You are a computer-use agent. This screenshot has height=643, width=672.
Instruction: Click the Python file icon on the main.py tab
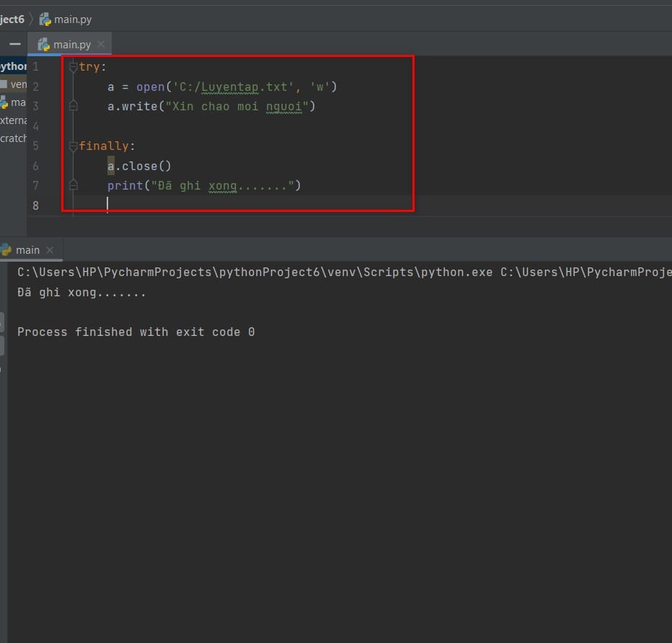44,45
